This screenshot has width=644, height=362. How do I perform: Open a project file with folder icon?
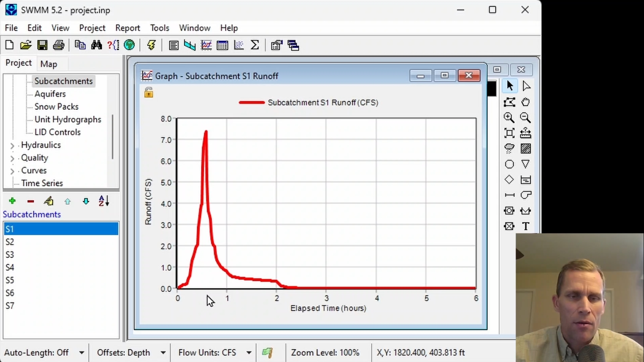pyautogui.click(x=26, y=45)
